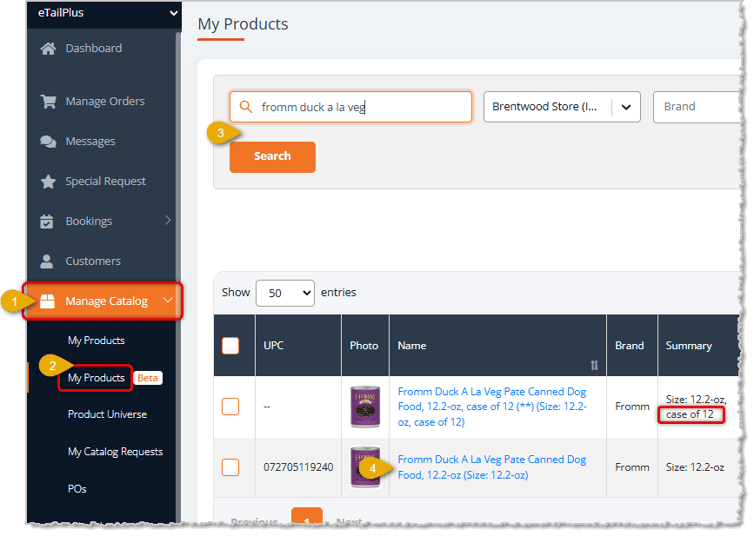Open Fromm Duck A La Veg case of 12 link
This screenshot has height=536, width=754.
492,407
